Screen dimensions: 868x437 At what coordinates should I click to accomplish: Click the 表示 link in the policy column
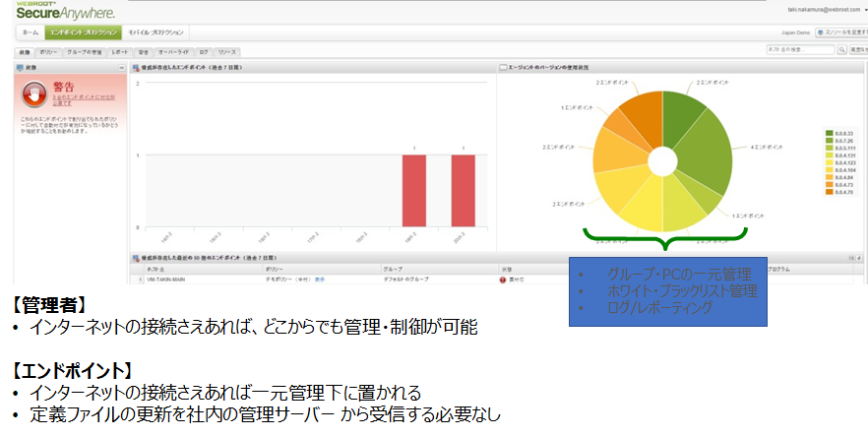point(320,280)
